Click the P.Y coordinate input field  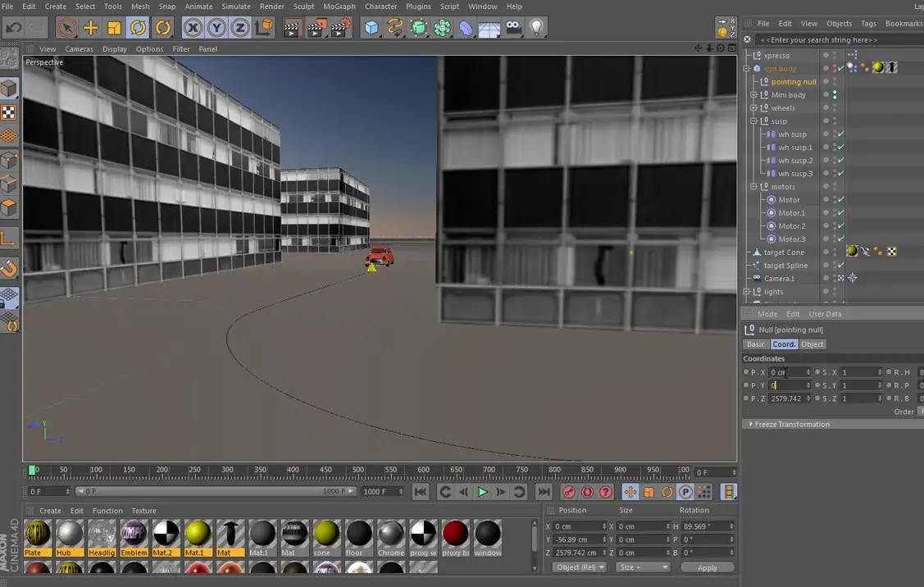pos(790,385)
